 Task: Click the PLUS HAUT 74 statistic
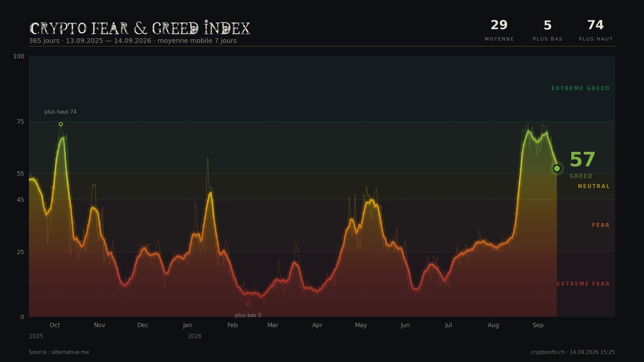(x=596, y=31)
